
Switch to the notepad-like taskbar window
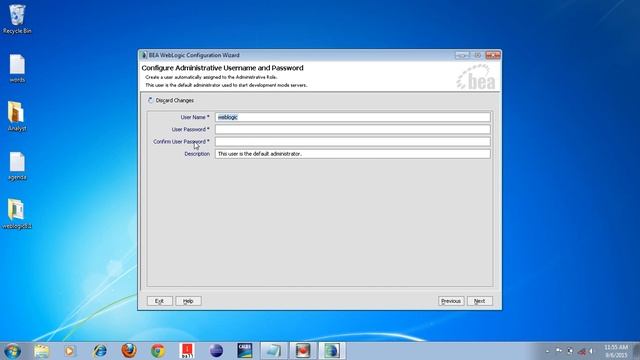(273, 351)
